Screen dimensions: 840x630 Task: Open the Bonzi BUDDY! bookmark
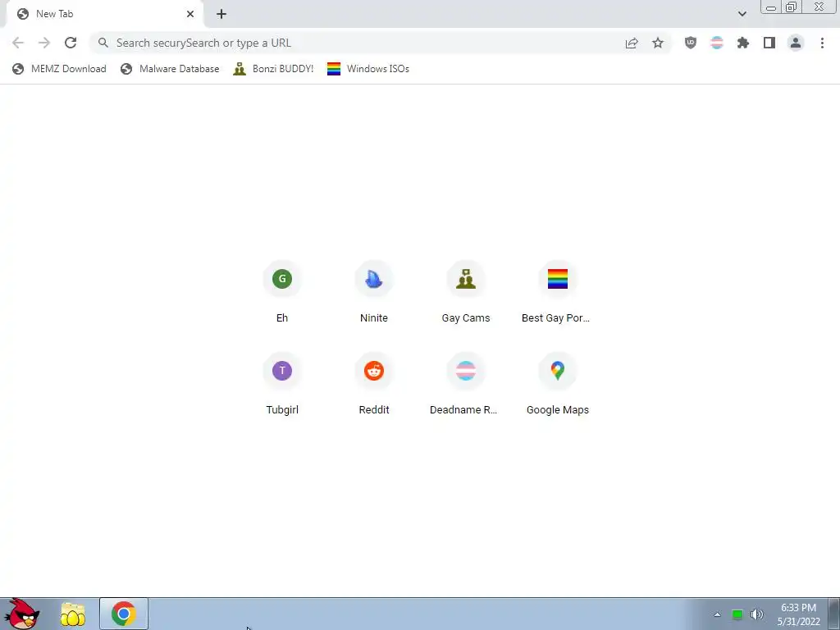[273, 69]
